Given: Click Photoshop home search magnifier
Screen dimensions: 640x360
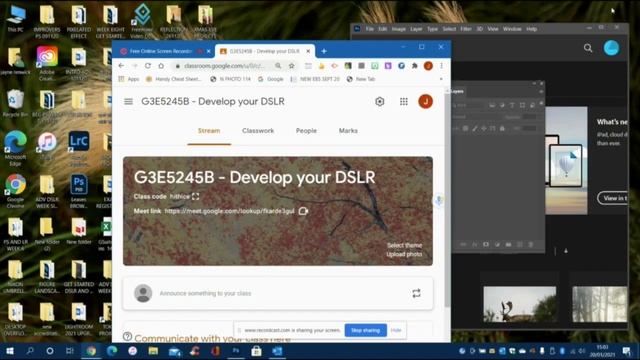Looking at the screenshot, I should click(588, 48).
